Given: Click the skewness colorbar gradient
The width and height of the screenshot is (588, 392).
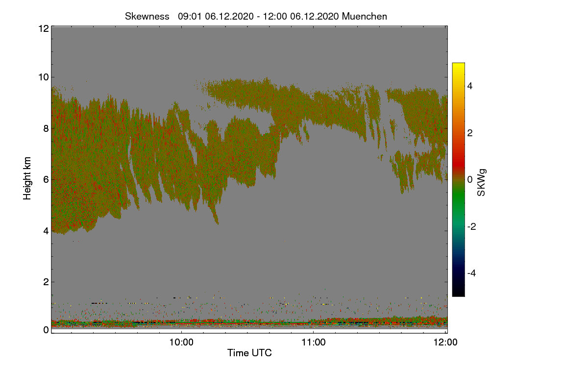Looking at the screenshot, I should pyautogui.click(x=458, y=179).
